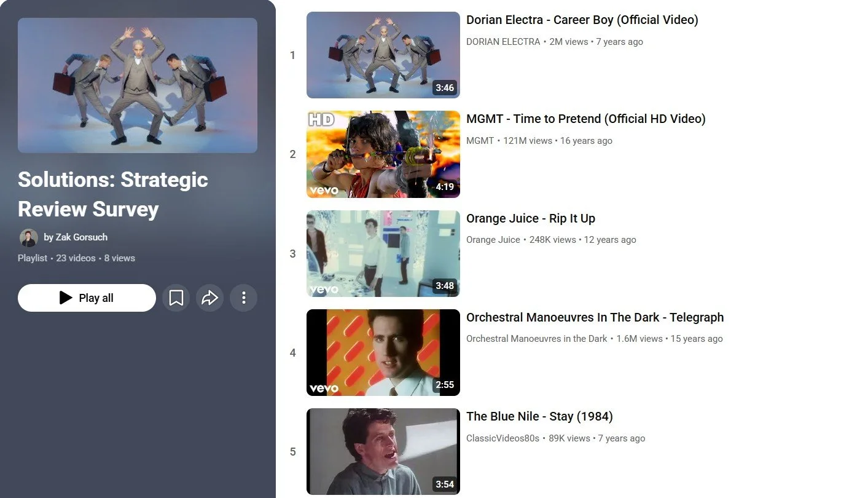Open the 'by Zak Gorsuch' channel link
The height and width of the screenshot is (498, 868).
(x=76, y=237)
